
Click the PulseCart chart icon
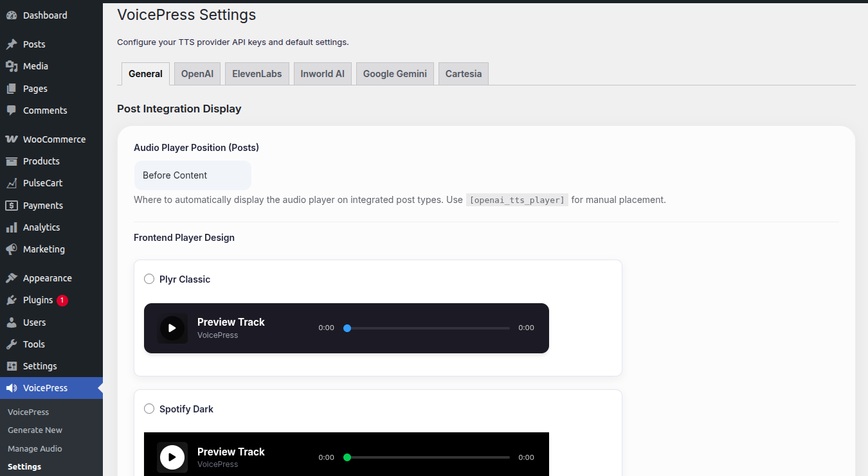[12, 183]
